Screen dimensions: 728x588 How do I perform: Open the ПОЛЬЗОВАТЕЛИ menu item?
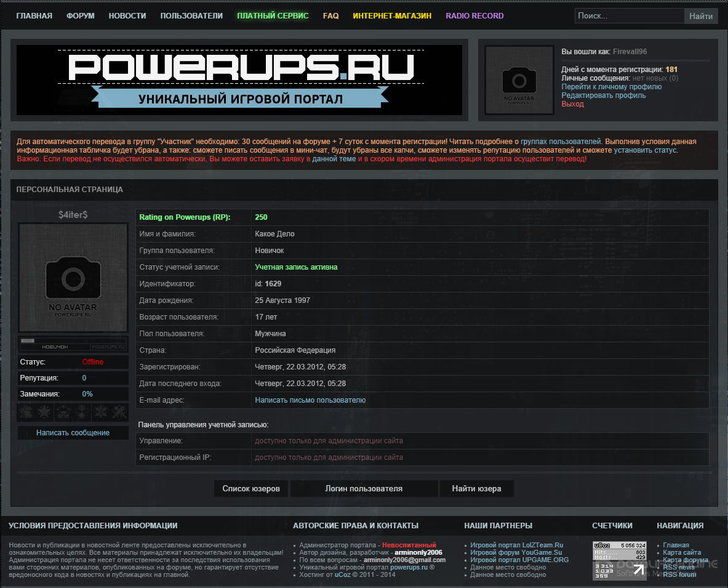coord(191,16)
